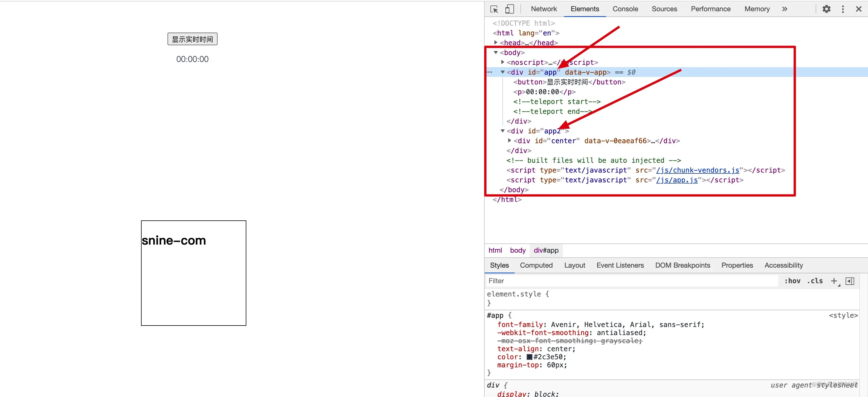Switch to the Memory tab
This screenshot has width=868, height=397.
[x=757, y=9]
